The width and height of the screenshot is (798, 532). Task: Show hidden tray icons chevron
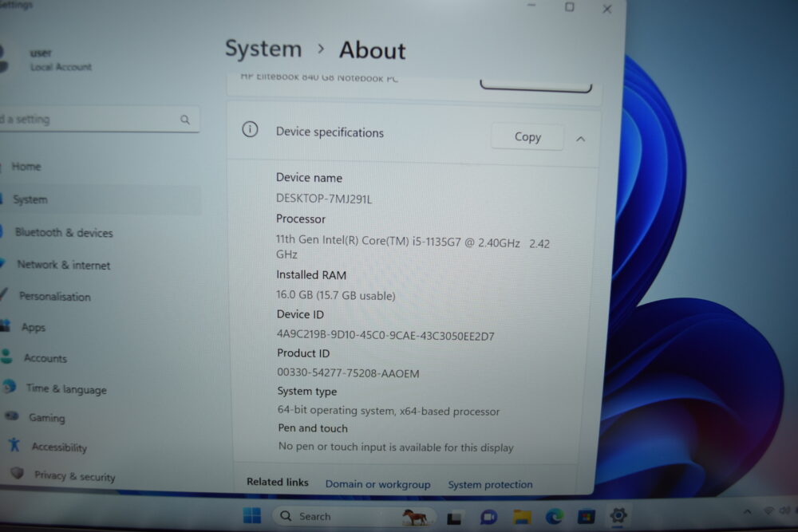tap(747, 511)
